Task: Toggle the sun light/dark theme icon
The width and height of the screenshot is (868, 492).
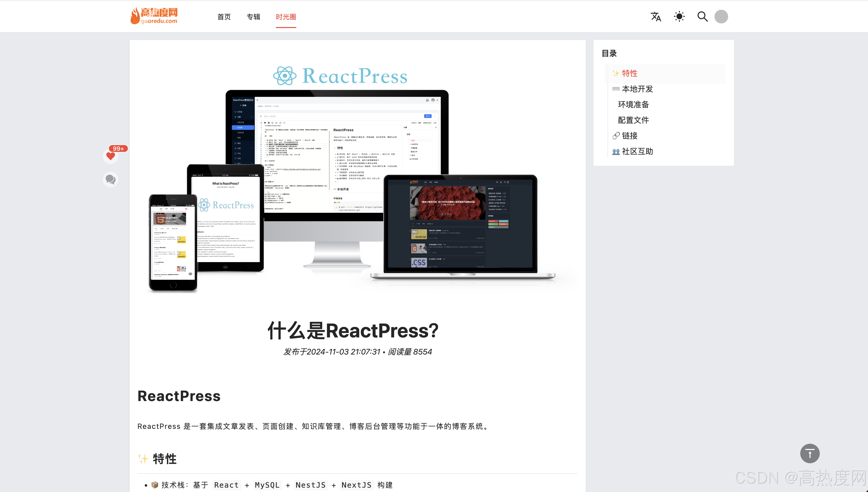Action: point(679,17)
